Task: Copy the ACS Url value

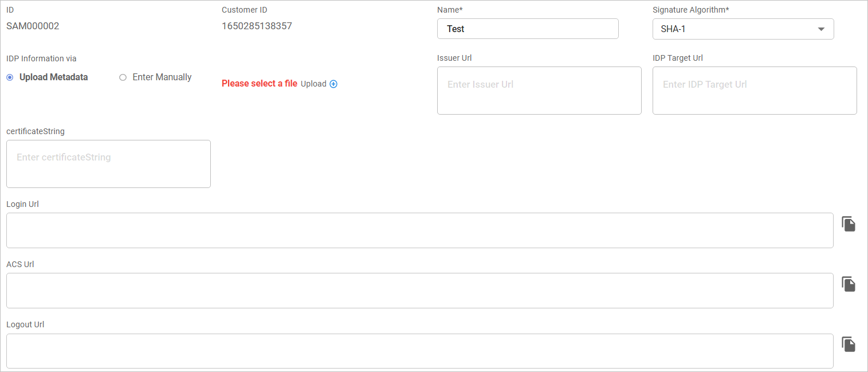Action: tap(849, 284)
